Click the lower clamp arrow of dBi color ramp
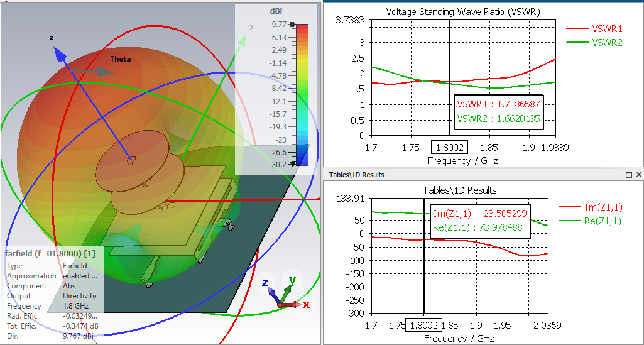Screen dimensions: 644x345 292,164
